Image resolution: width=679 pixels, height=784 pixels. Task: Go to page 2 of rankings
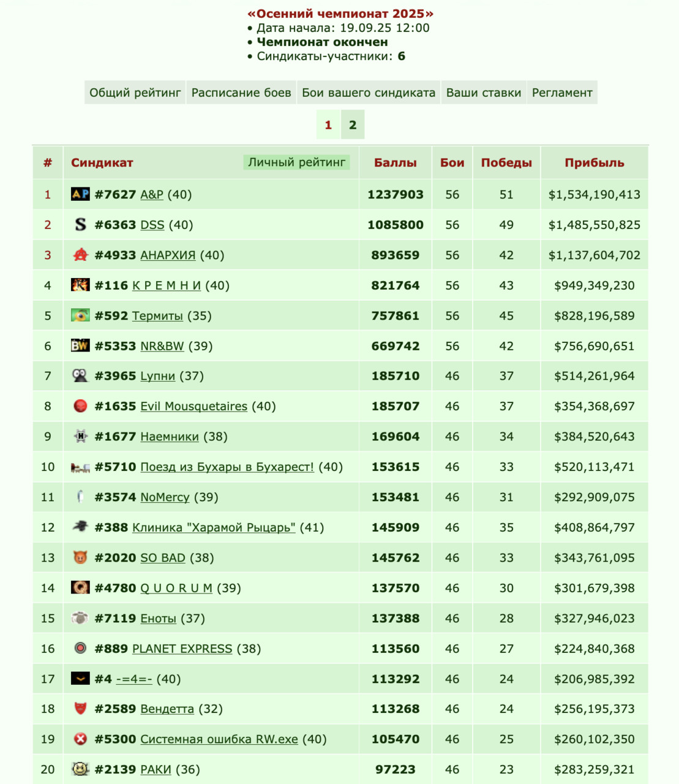353,125
